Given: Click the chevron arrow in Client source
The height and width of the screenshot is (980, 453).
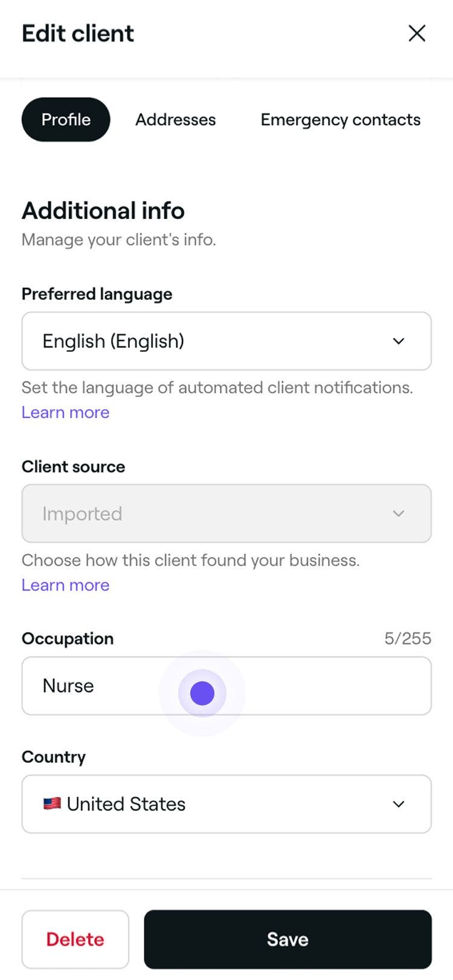Looking at the screenshot, I should pyautogui.click(x=399, y=514).
